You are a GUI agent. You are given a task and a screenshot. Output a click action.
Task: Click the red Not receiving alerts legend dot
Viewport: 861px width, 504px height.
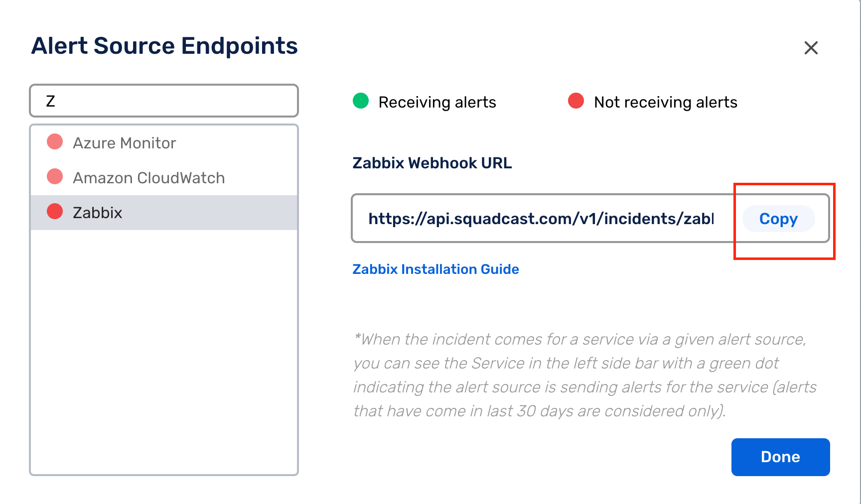point(576,101)
